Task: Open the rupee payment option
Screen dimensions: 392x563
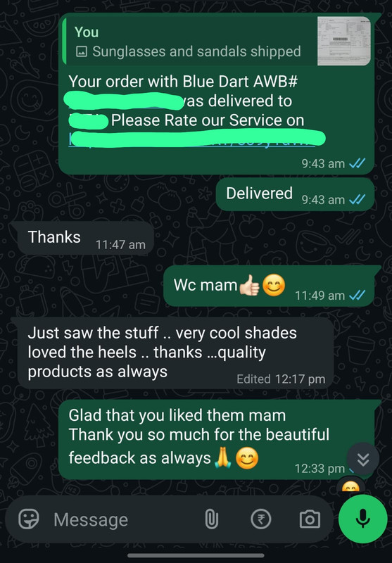Action: (260, 519)
